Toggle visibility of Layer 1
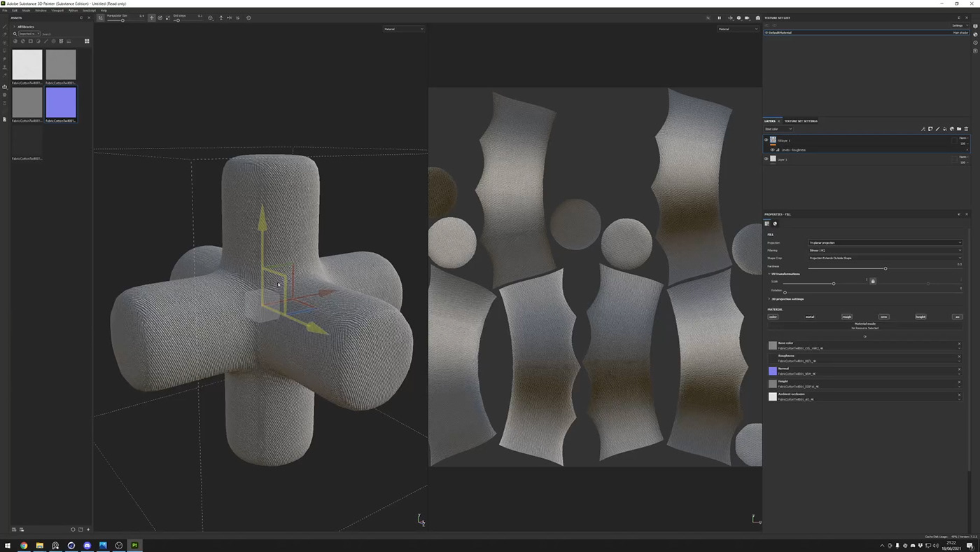 766,159
